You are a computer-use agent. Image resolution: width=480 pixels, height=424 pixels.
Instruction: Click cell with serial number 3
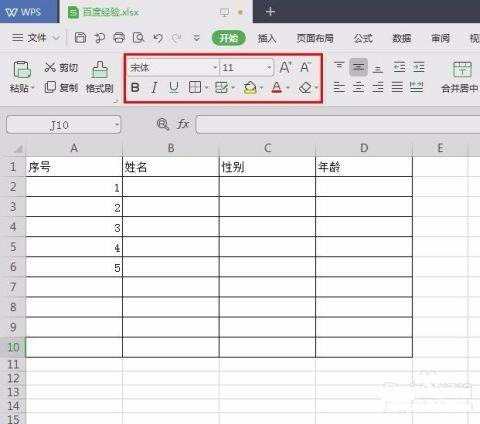point(74,227)
